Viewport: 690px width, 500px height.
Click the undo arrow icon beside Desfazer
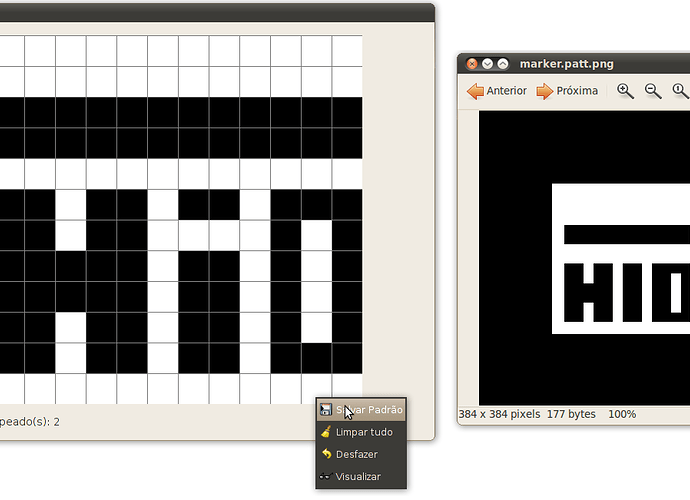(x=326, y=454)
